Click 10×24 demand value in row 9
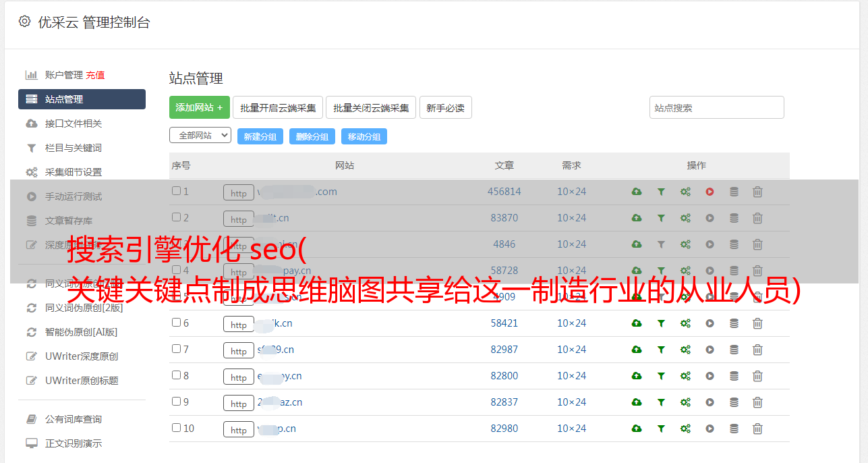868x463 pixels. point(571,402)
